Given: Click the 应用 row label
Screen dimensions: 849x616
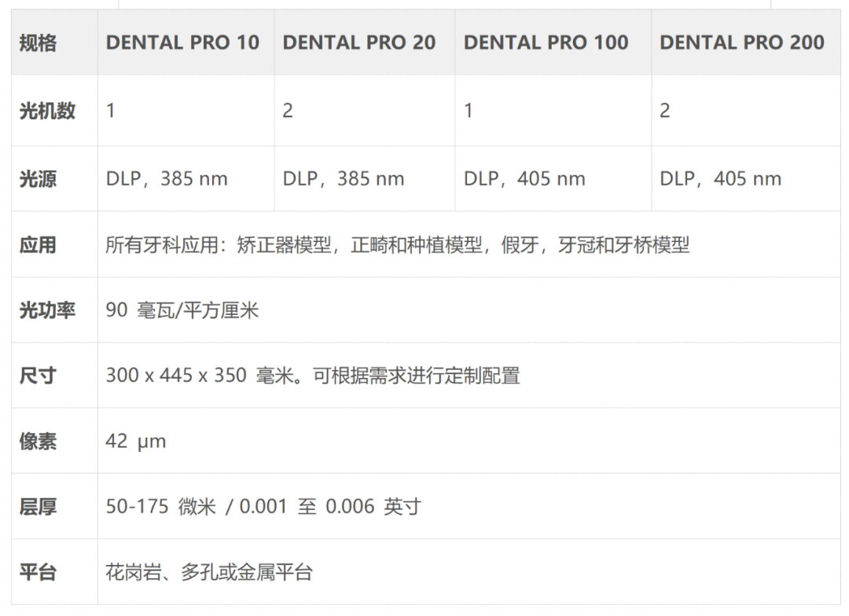Looking at the screenshot, I should [x=38, y=245].
